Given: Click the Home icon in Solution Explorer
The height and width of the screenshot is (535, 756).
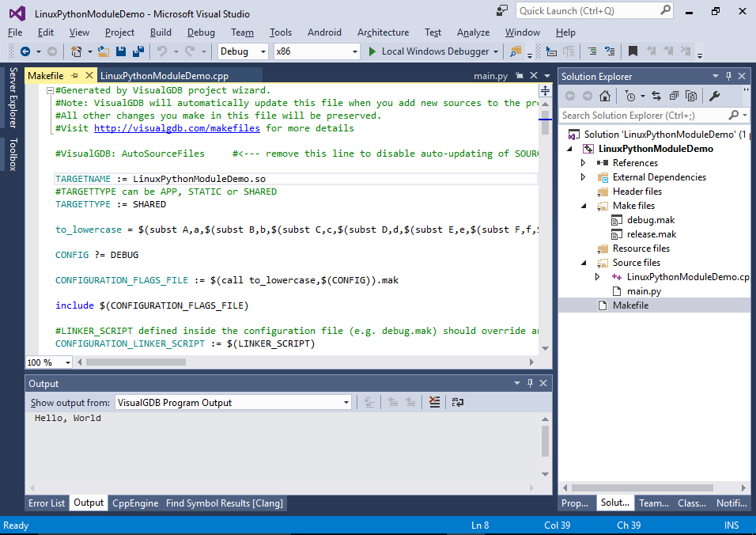Looking at the screenshot, I should pyautogui.click(x=605, y=96).
